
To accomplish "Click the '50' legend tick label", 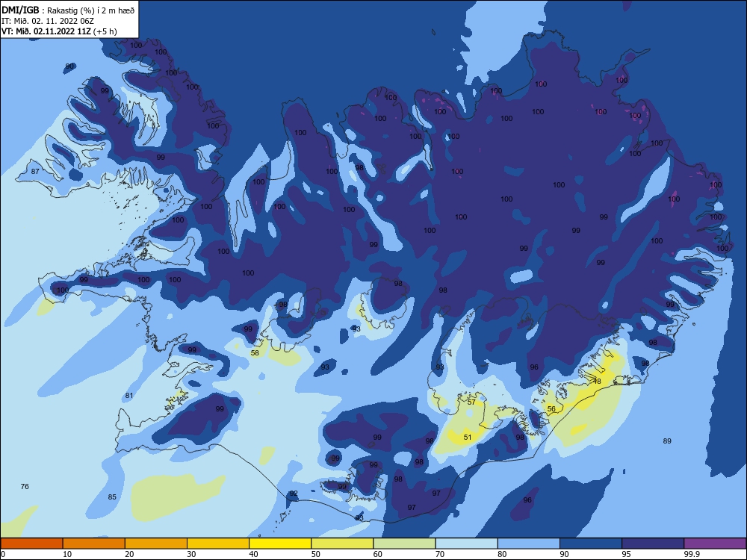I will tap(315, 554).
